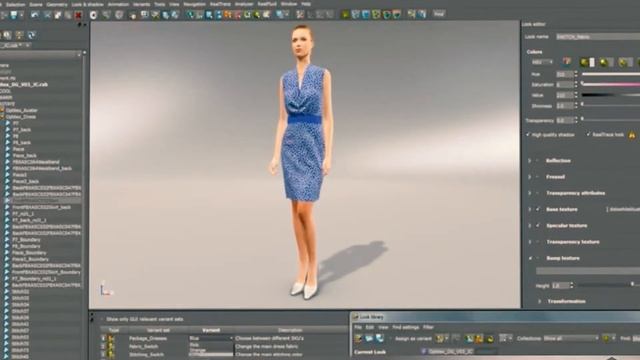This screenshot has width=640, height=360.
Task: Open the Find settings menu in Look library
Action: click(405, 327)
